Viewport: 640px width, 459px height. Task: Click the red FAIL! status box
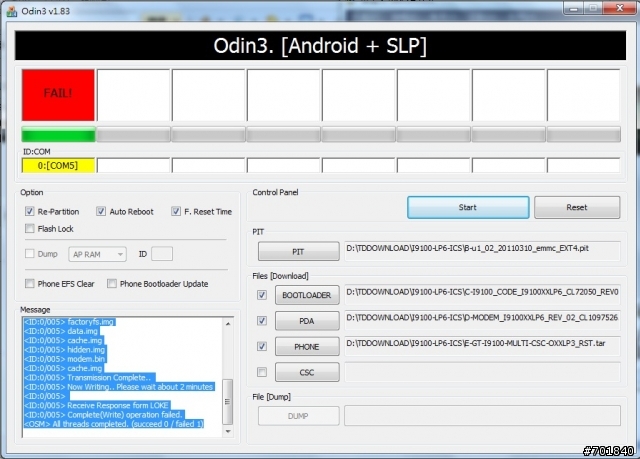pyautogui.click(x=58, y=95)
